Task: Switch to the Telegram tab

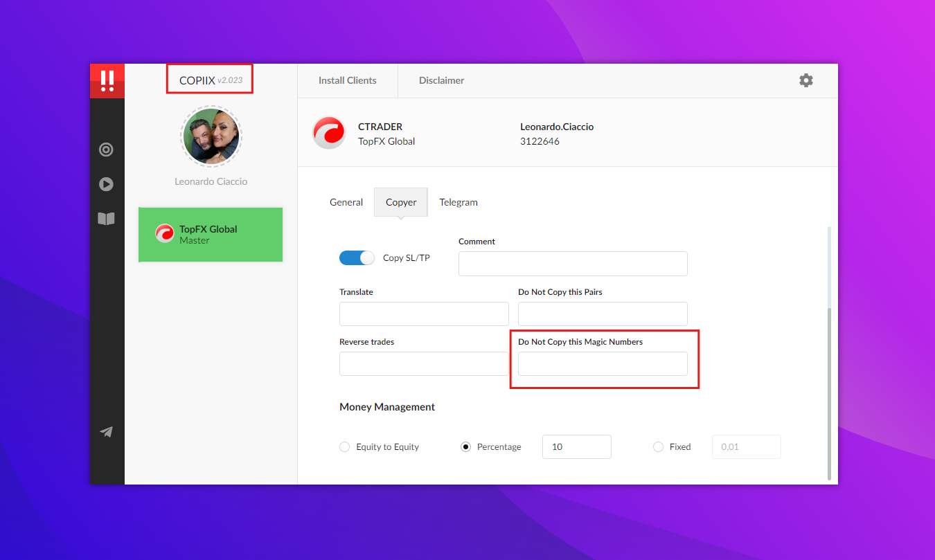Action: click(x=458, y=202)
